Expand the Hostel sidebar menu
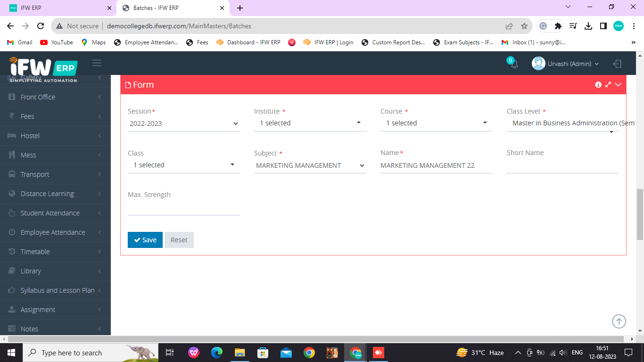 point(55,136)
